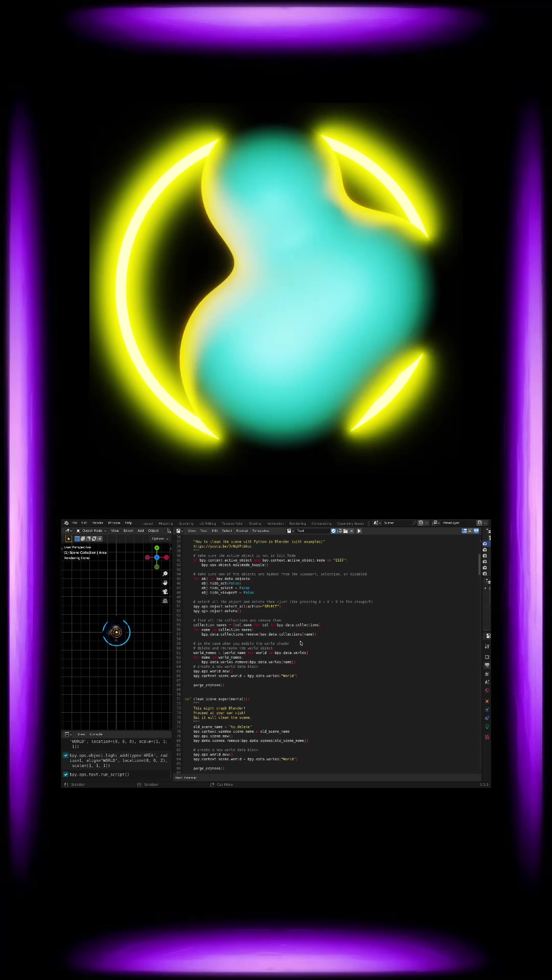Toggle the camera view icon in viewport
This screenshot has width=552, height=980.
click(165, 592)
